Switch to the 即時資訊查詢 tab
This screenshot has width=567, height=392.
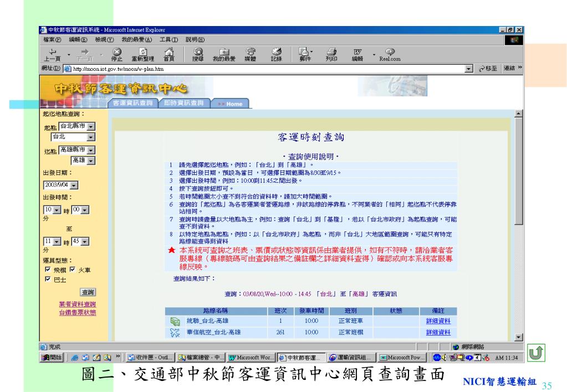tap(183, 104)
